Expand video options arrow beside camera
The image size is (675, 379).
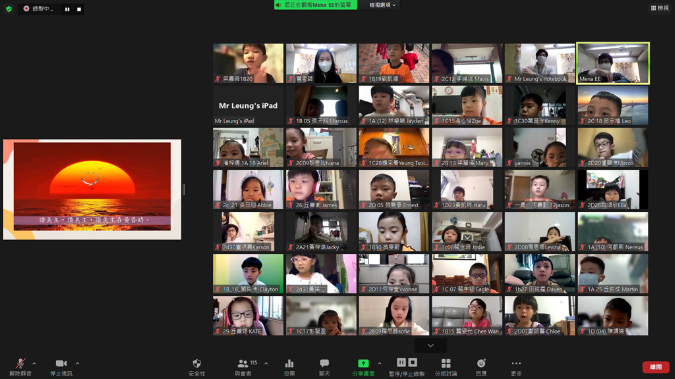tap(77, 363)
